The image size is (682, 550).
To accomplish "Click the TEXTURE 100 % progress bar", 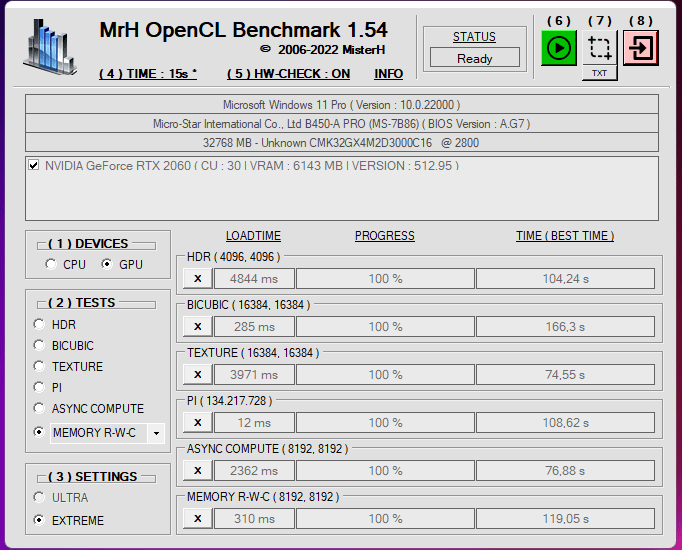I will pyautogui.click(x=385, y=374).
